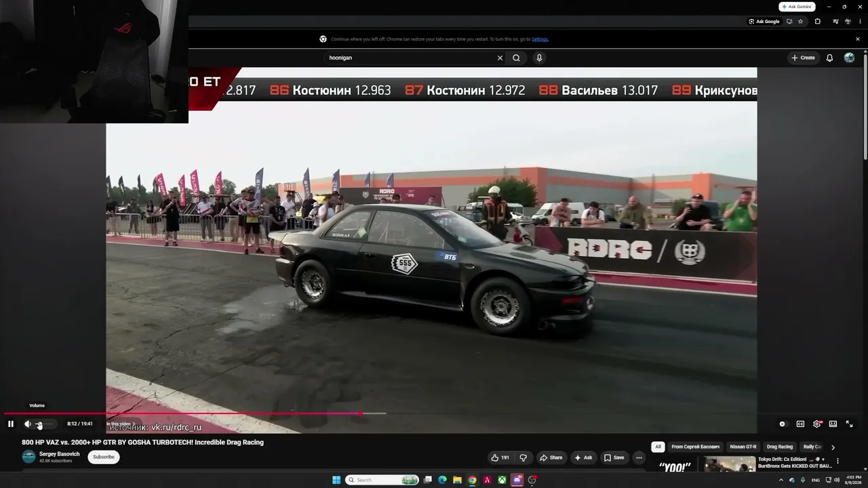Viewport: 868px width, 488px height.
Task: Open the Xbox app from taskbar
Action: [502, 480]
